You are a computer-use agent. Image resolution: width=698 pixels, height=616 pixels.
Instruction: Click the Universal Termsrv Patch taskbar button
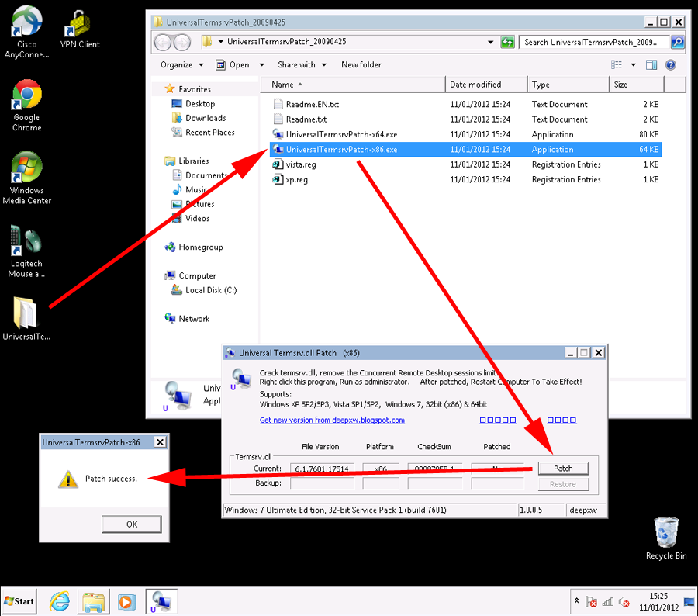pos(161,601)
